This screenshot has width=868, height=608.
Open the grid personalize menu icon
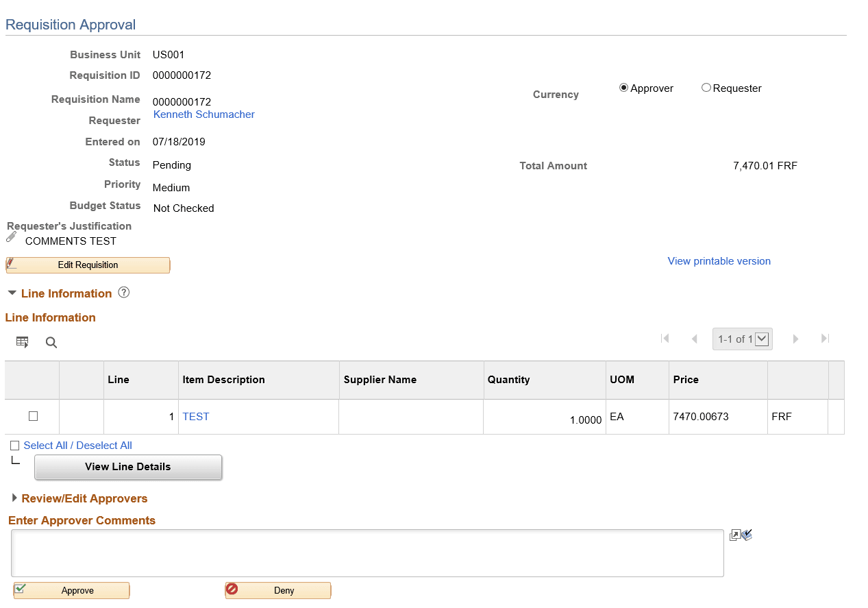pyautogui.click(x=22, y=341)
